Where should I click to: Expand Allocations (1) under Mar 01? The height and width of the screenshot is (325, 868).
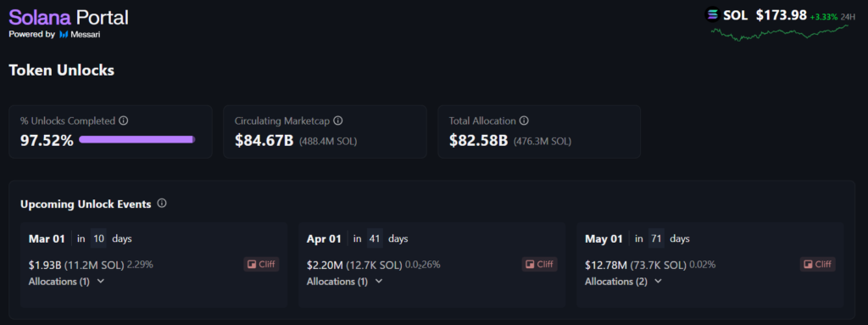66,281
